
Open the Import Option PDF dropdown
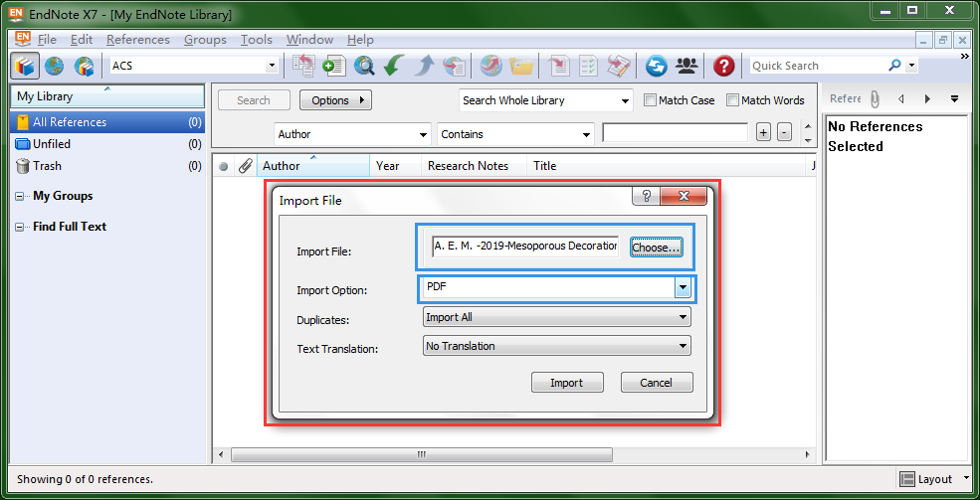pyautogui.click(x=683, y=287)
